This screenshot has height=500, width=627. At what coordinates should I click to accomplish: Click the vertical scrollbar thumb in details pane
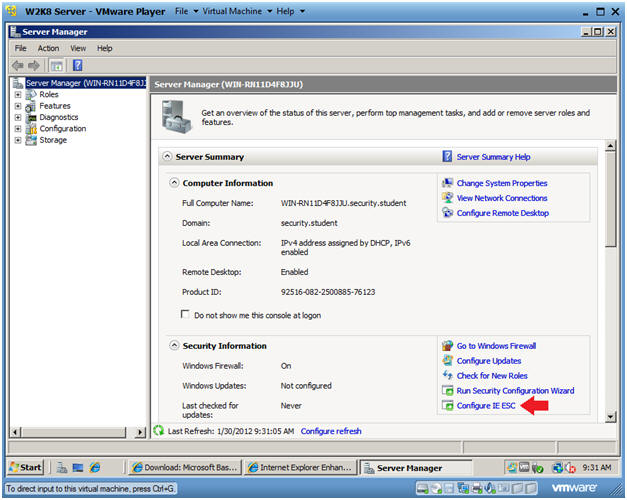point(610,200)
